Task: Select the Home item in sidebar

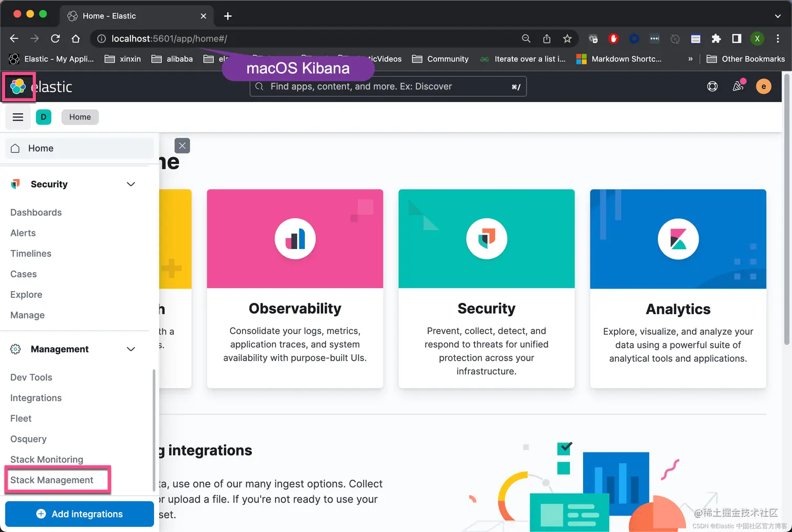Action: coord(80,148)
